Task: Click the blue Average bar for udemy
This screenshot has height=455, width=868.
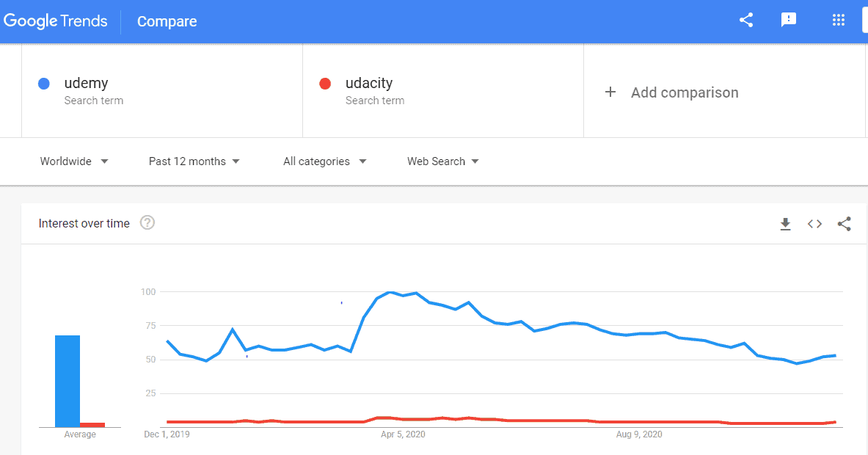Action: point(67,381)
